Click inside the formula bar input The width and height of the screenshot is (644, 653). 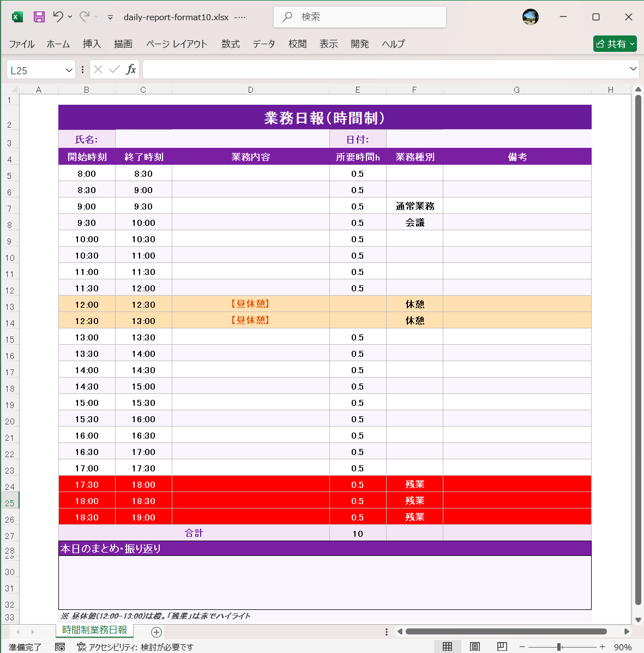tap(385, 69)
